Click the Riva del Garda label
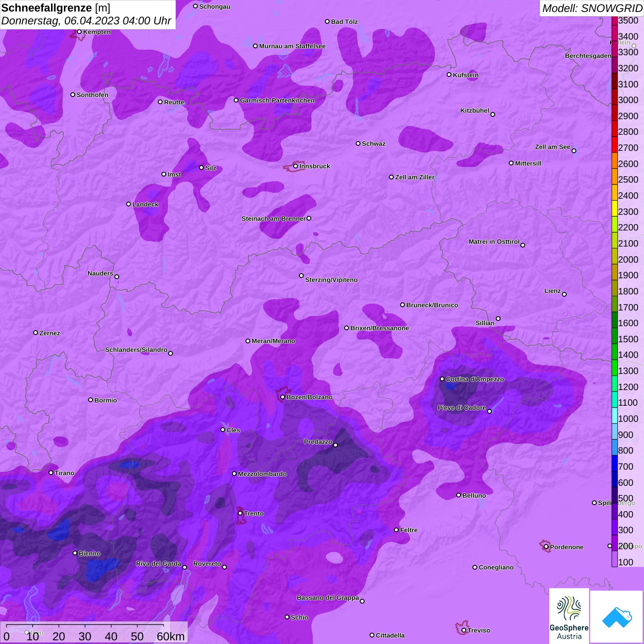The image size is (644, 644). (159, 563)
